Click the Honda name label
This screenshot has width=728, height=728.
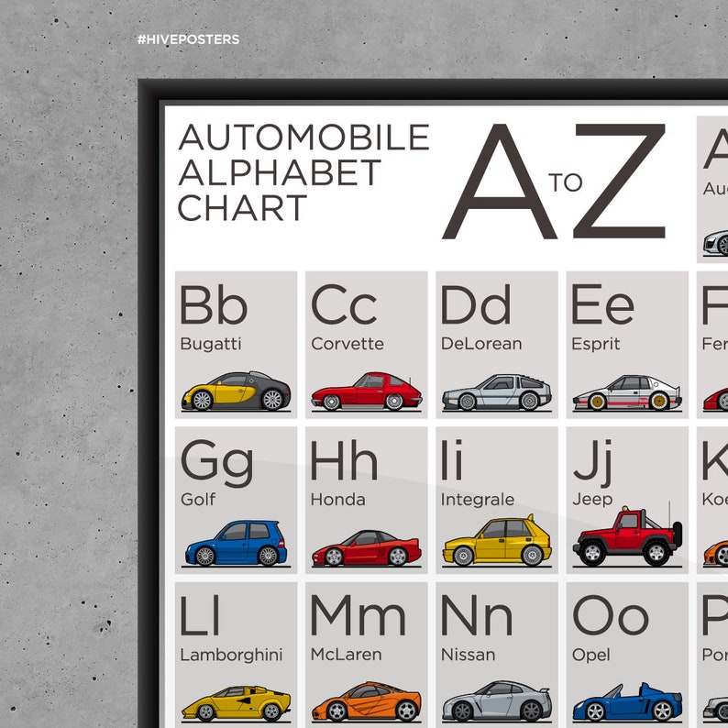tap(337, 500)
